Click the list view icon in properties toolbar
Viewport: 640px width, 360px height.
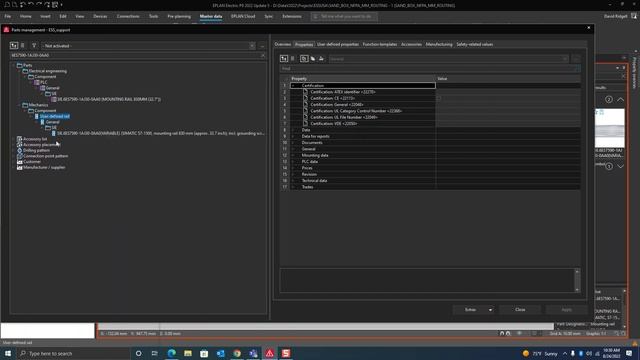click(293, 59)
